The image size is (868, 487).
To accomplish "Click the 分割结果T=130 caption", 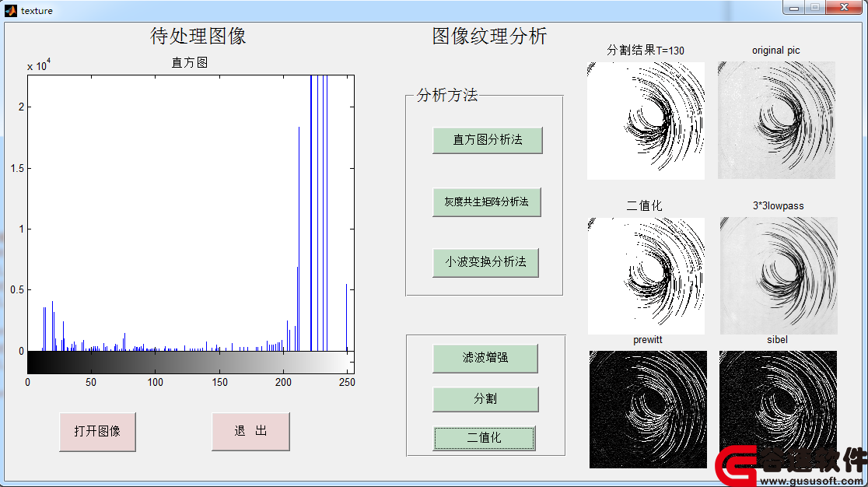I will click(x=646, y=51).
